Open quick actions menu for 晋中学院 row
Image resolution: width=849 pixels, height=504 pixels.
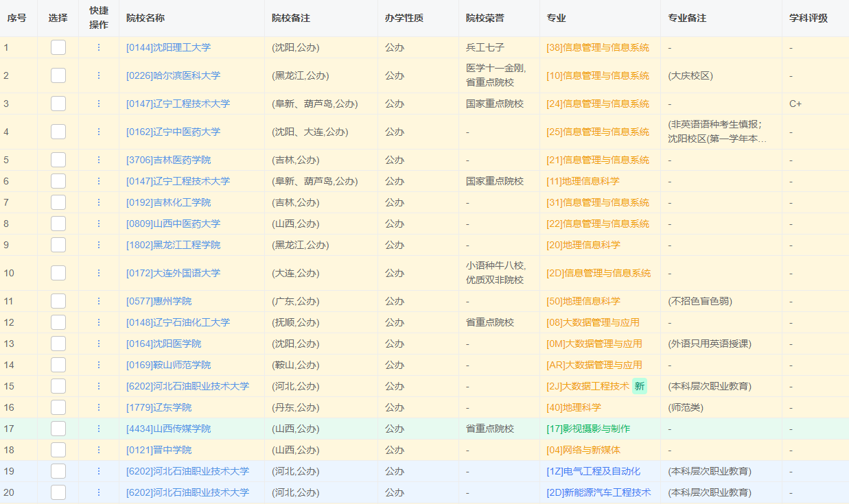coord(99,450)
